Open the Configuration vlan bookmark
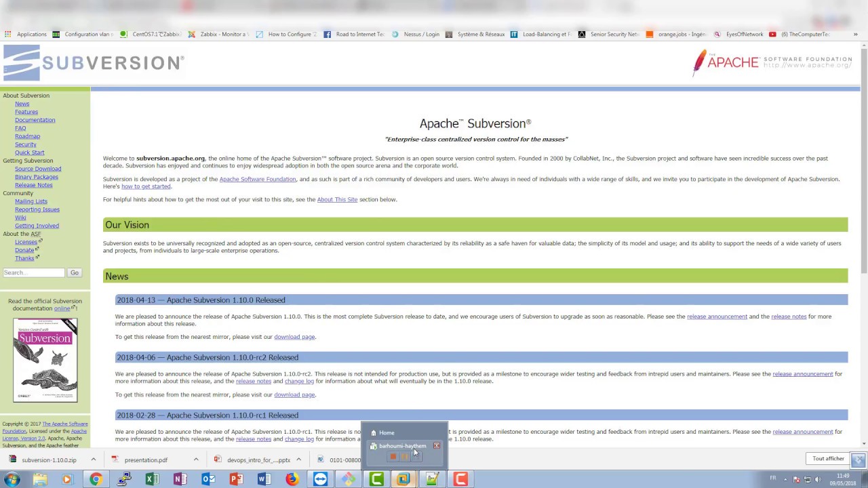 (x=82, y=34)
